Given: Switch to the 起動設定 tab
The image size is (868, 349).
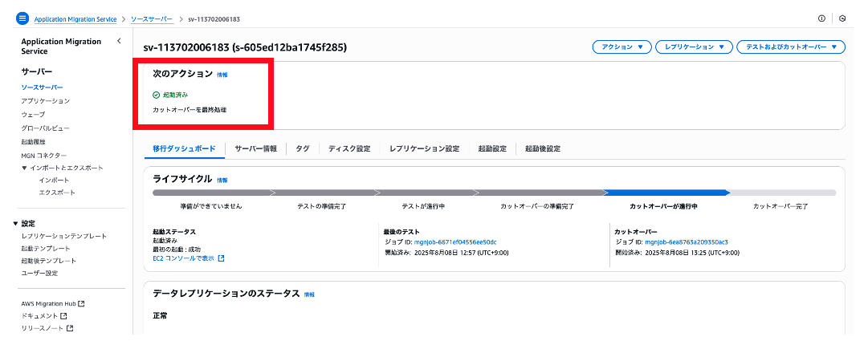Looking at the screenshot, I should (492, 148).
